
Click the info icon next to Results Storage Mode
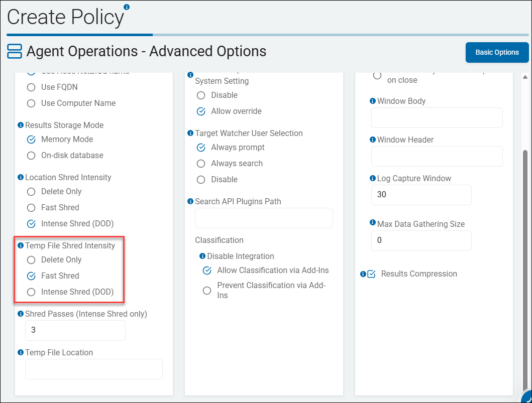coord(21,125)
